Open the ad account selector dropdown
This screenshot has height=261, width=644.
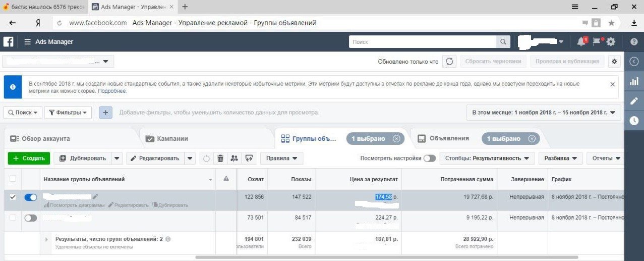pos(58,62)
